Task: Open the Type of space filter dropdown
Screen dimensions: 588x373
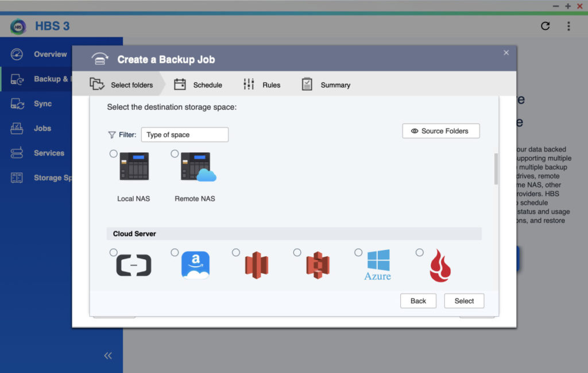Action: (184, 134)
